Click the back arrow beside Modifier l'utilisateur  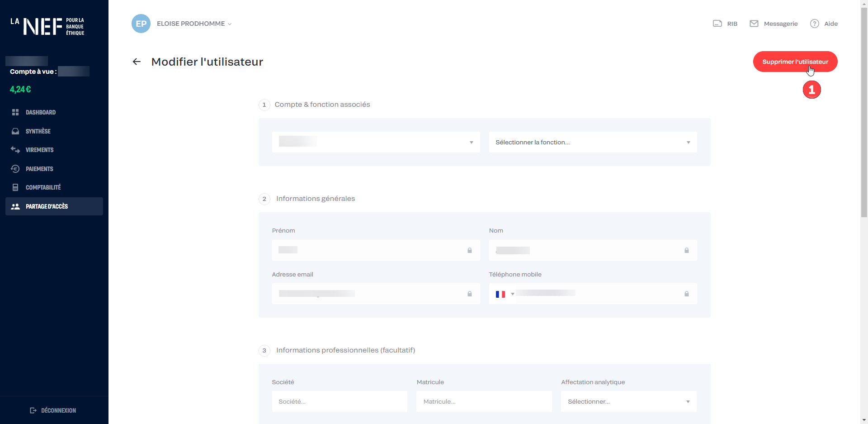point(137,62)
